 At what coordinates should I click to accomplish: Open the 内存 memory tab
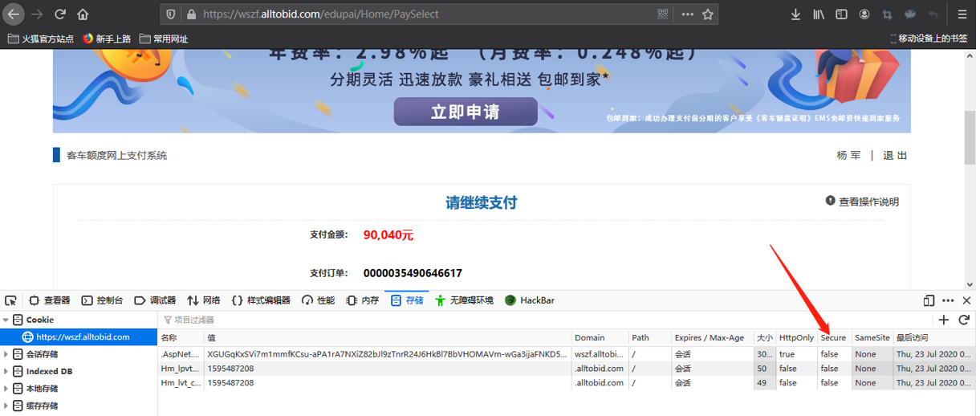coord(363,300)
